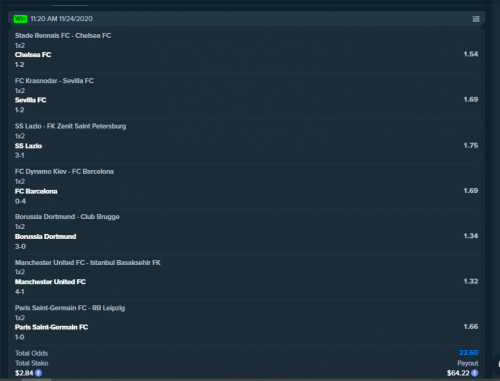The height and width of the screenshot is (381, 500).
Task: Select the SS Lazio pick
Action: 28,146
